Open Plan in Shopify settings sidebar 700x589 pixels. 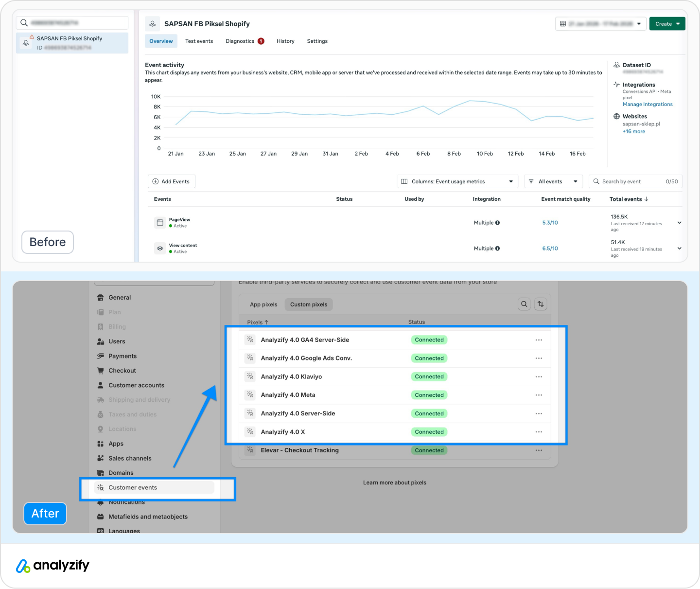point(115,312)
